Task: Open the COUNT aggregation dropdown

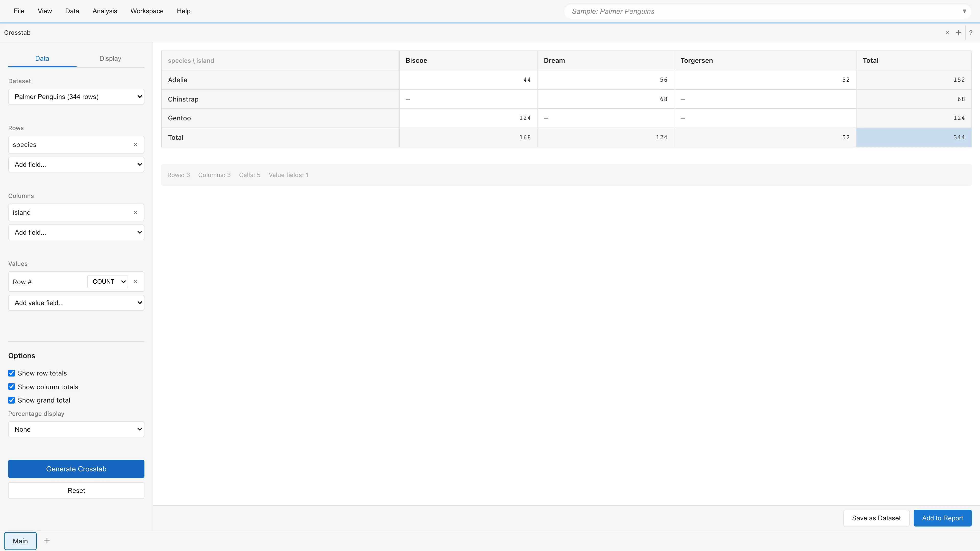Action: 108,281
